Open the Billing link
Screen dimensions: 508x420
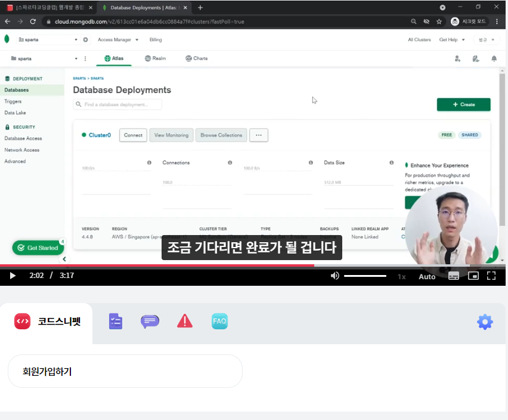pyautogui.click(x=156, y=39)
